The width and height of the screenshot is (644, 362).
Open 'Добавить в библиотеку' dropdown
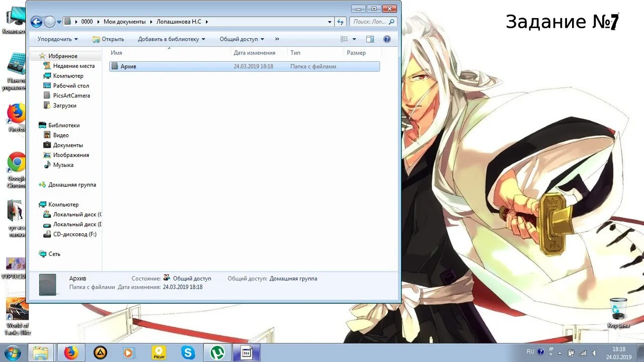pyautogui.click(x=172, y=39)
